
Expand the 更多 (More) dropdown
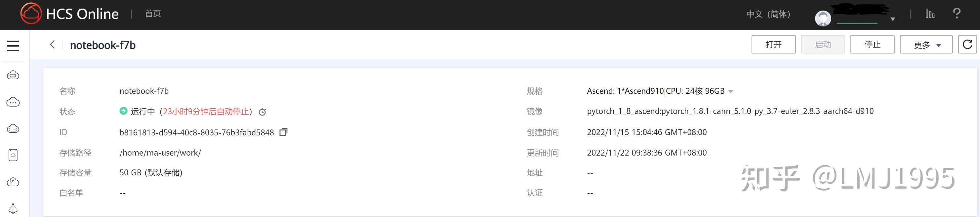[x=926, y=44]
